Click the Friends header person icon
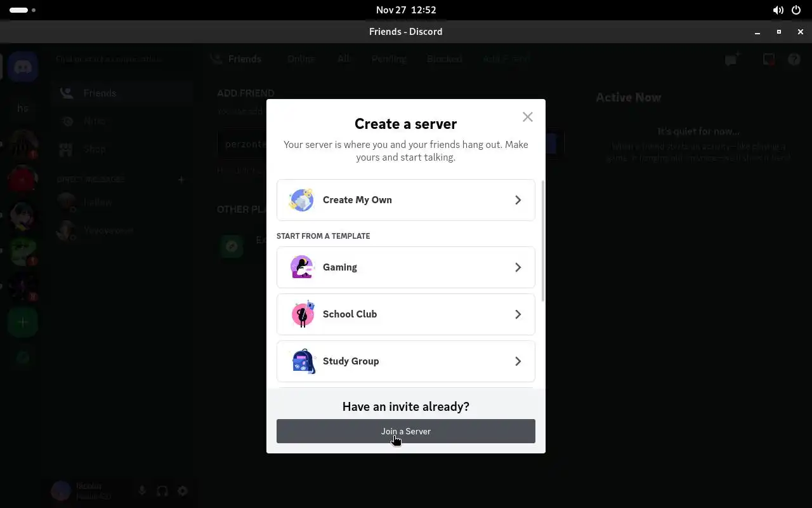 tap(216, 59)
